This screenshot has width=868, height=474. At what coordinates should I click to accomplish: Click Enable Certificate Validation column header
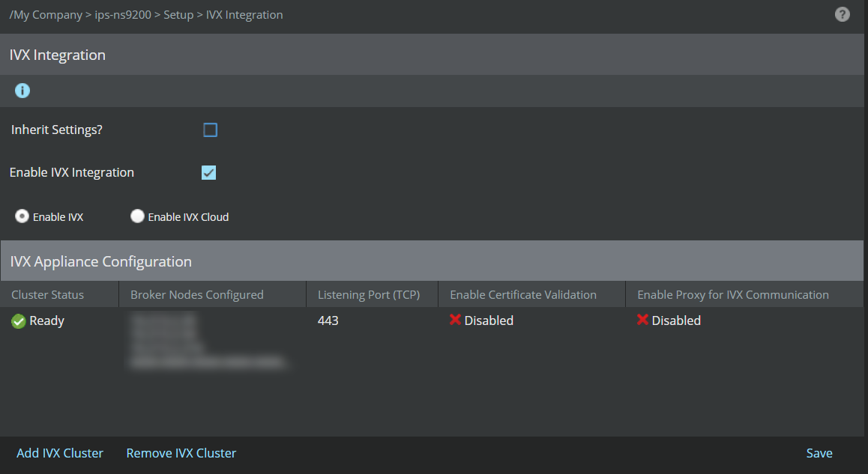(532, 294)
